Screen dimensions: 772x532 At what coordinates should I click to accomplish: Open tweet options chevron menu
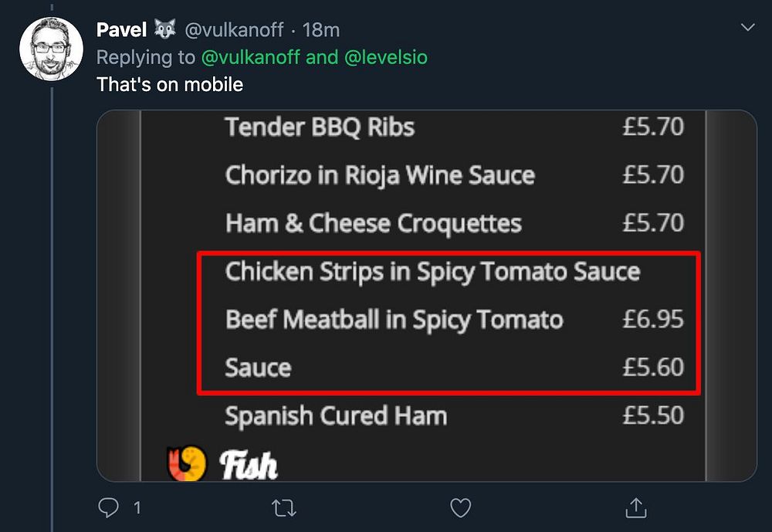(x=747, y=29)
